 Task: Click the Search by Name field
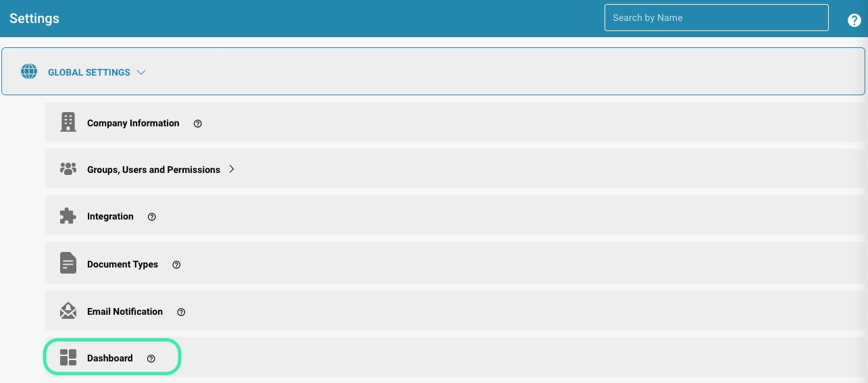716,18
